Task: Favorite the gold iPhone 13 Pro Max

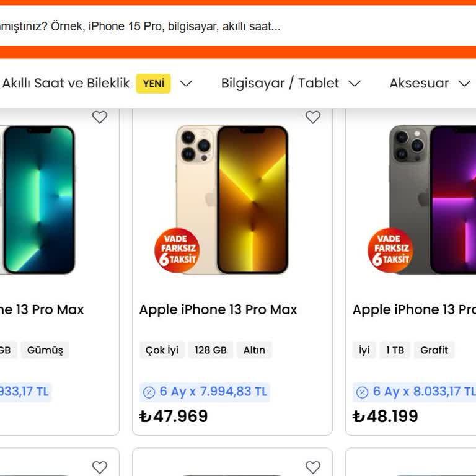Action: pyautogui.click(x=313, y=117)
